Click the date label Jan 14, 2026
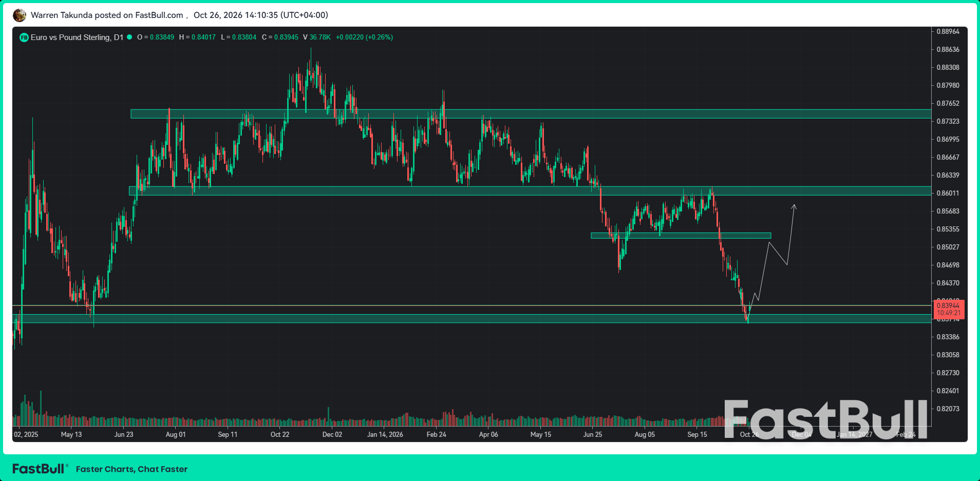980x481 pixels. [x=385, y=434]
